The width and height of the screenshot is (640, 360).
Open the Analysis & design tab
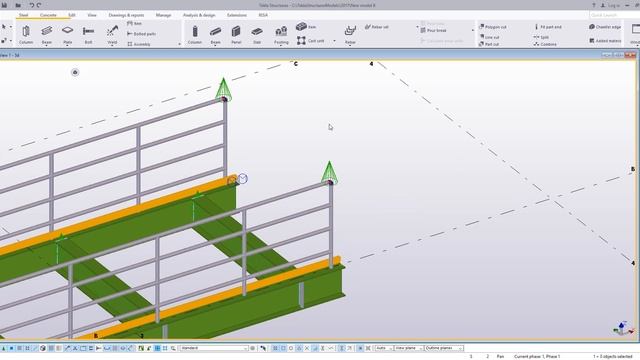pyautogui.click(x=199, y=15)
